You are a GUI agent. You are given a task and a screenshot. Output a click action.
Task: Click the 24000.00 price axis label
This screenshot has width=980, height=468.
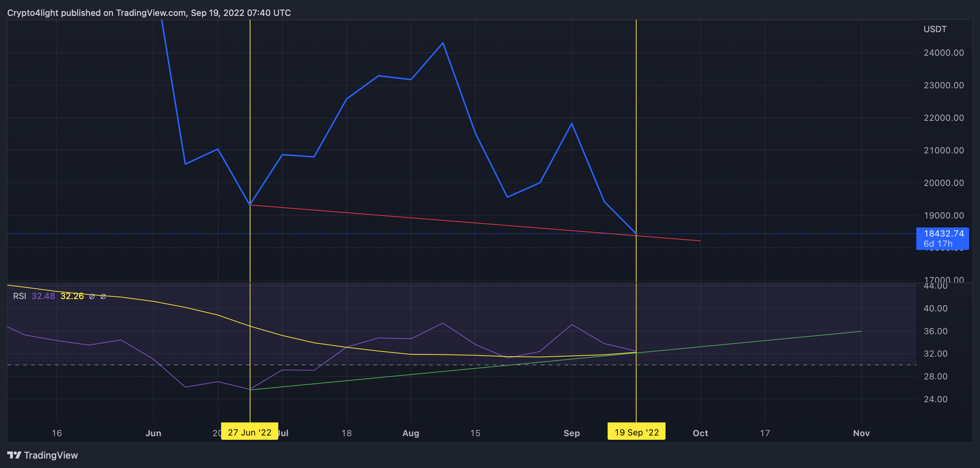[943, 53]
